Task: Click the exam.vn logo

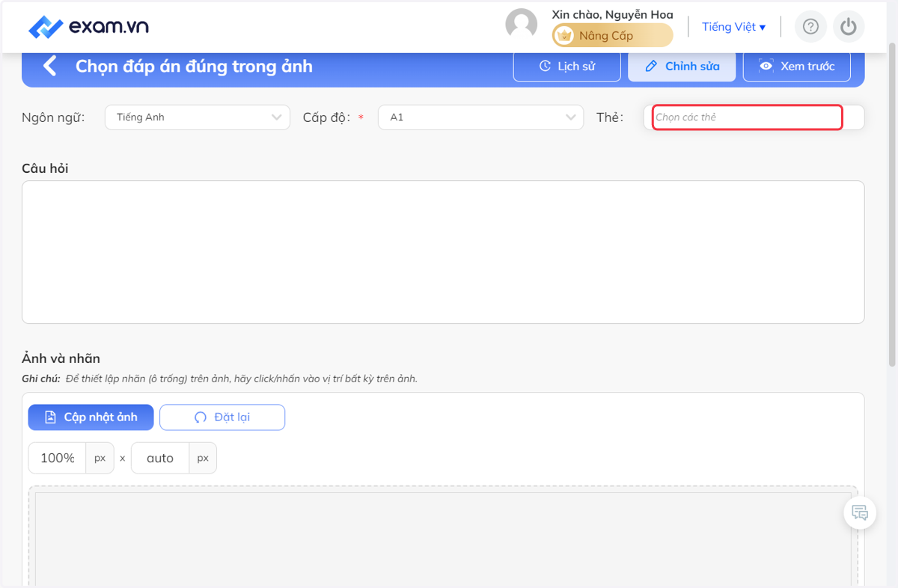Action: click(x=88, y=27)
